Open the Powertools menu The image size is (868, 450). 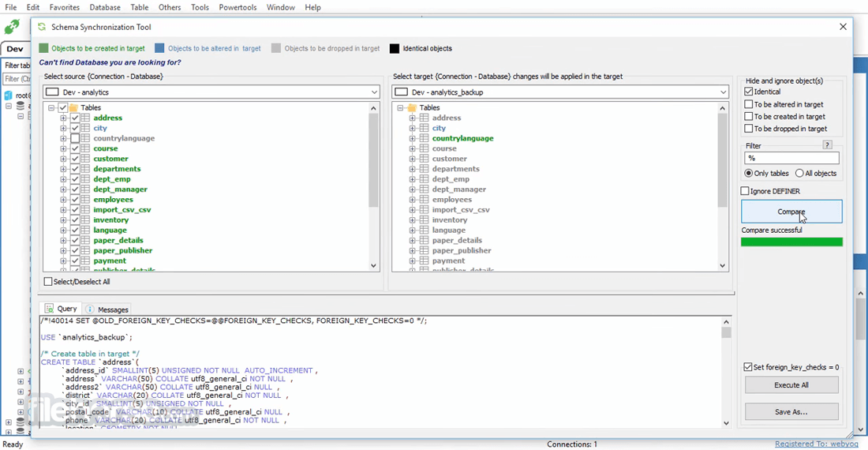click(x=238, y=7)
